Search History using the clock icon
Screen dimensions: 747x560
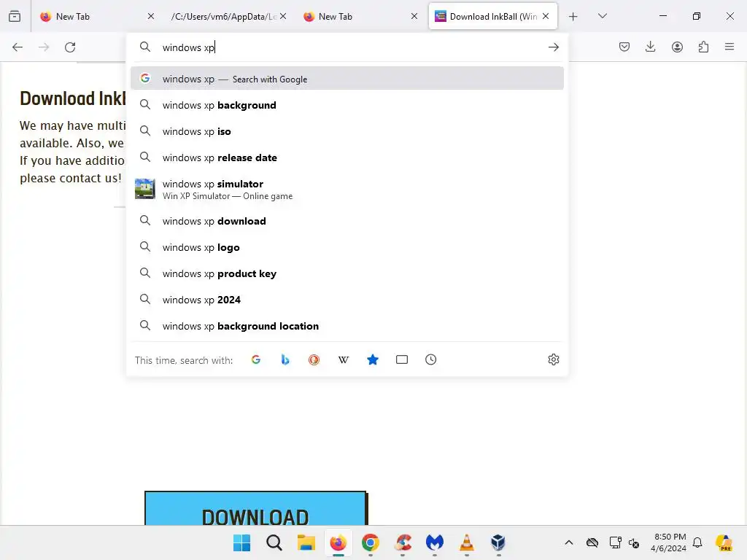click(x=430, y=359)
